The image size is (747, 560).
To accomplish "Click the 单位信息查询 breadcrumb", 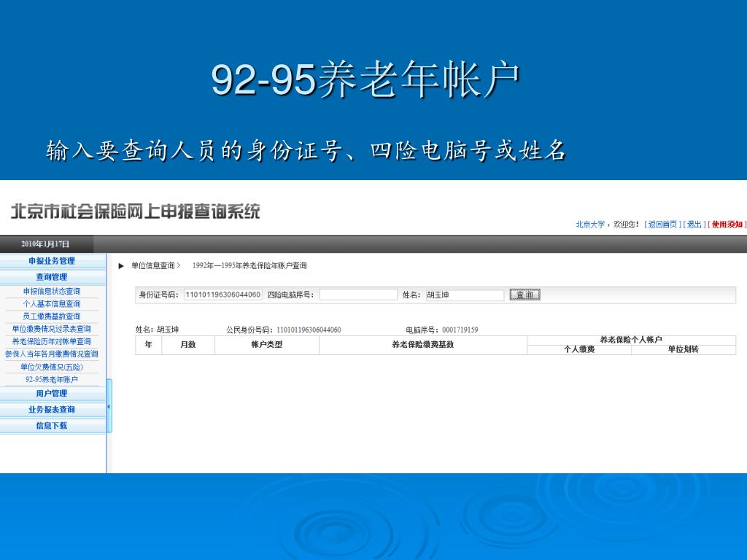I will pyautogui.click(x=153, y=265).
